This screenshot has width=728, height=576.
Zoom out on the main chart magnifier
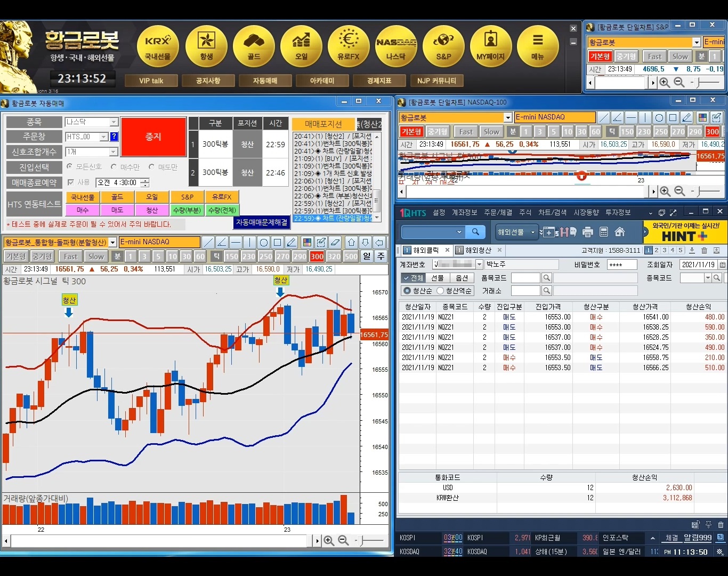(344, 541)
